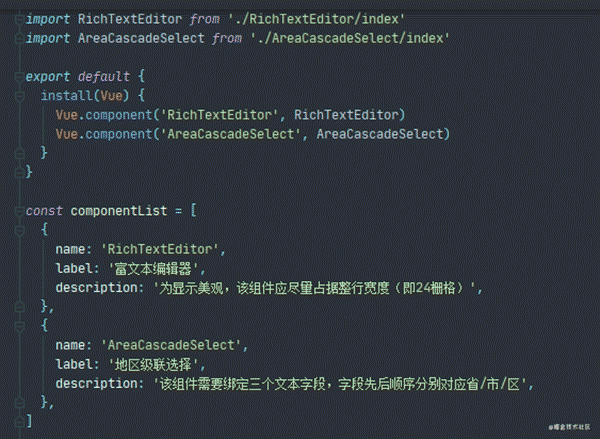600x439 pixels.
Task: Click the const keyword
Action: pos(43,210)
